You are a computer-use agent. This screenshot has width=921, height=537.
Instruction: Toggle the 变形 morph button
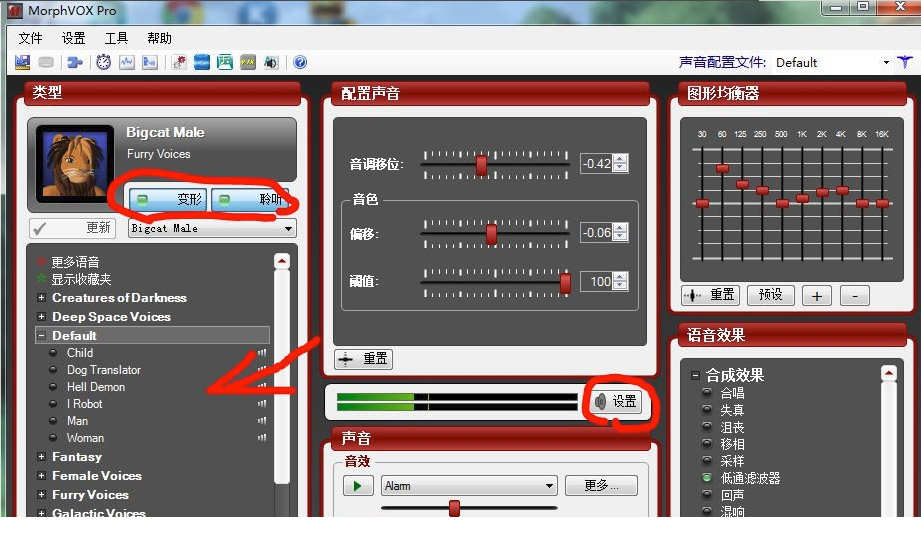click(x=167, y=200)
